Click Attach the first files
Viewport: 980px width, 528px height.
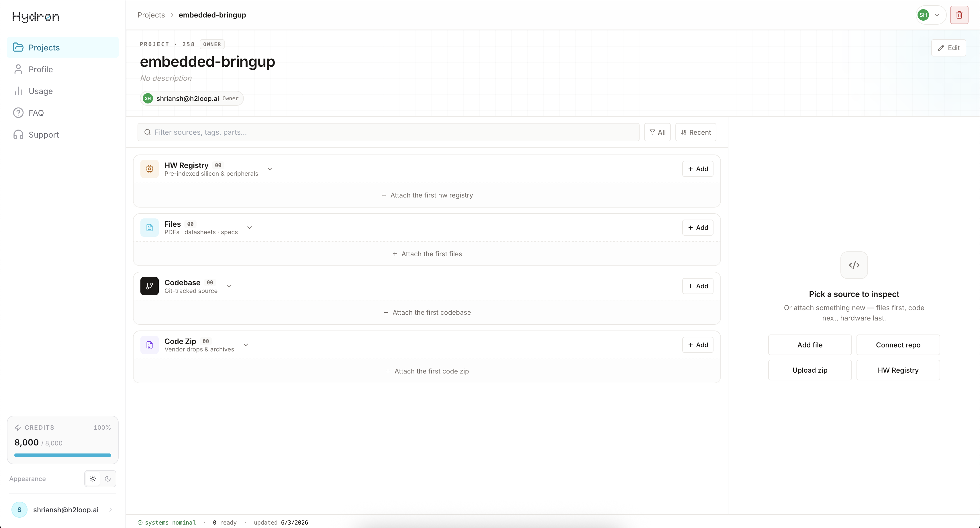click(427, 254)
